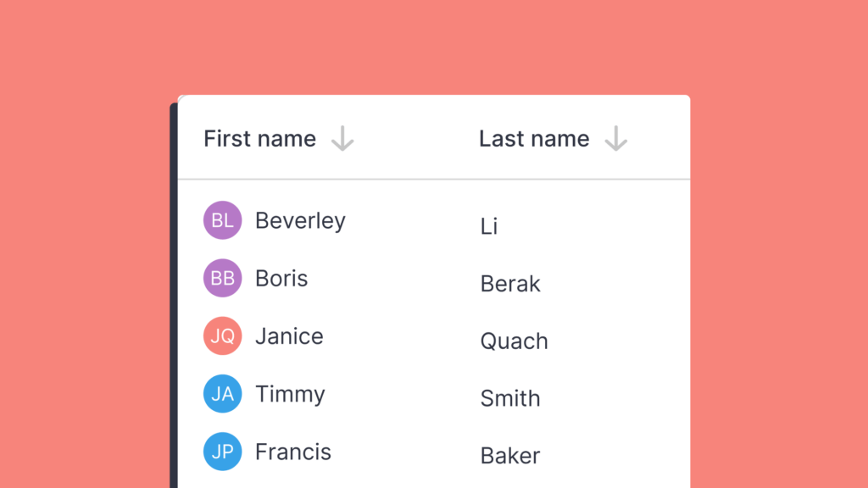Toggle descending sort on First name column
The height and width of the screenshot is (488, 868).
point(342,138)
